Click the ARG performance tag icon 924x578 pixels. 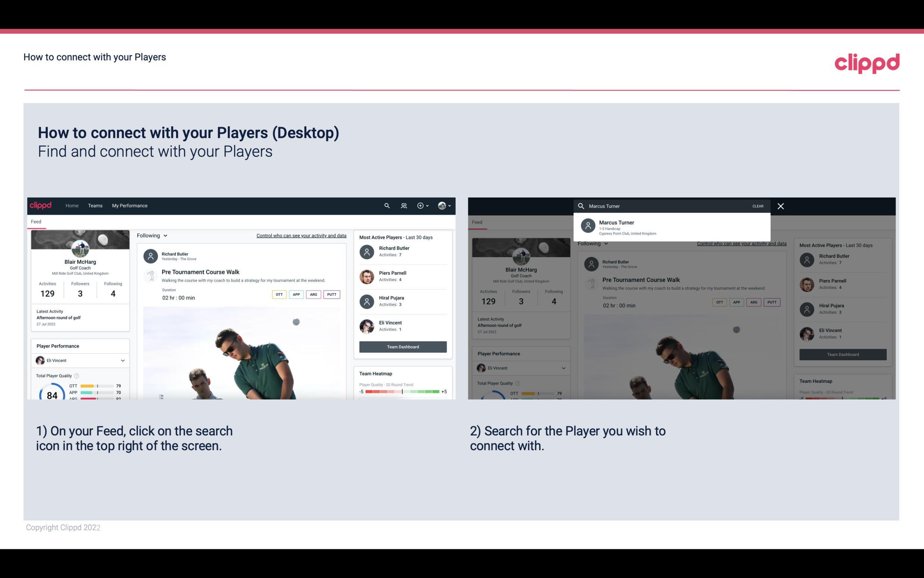click(313, 294)
